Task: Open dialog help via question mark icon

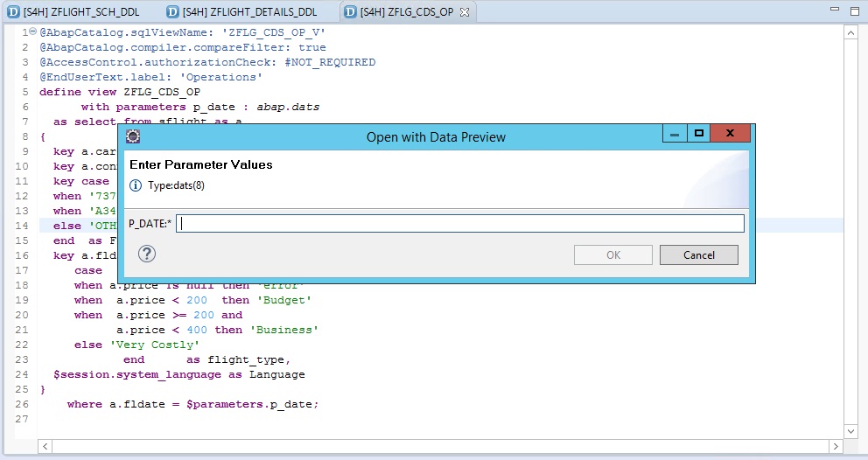Action: 147,254
